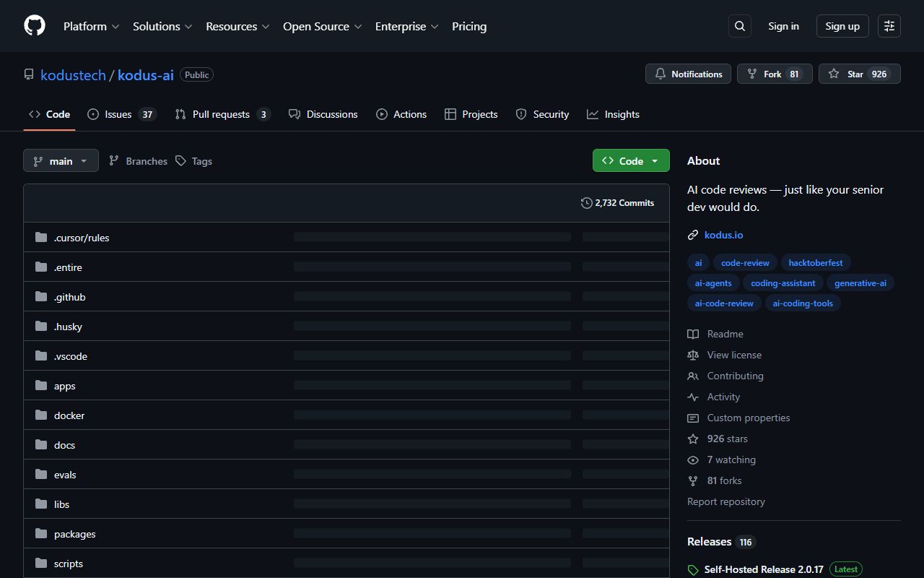This screenshot has width=924, height=578.
Task: Open the kodus.io website link
Action: point(723,235)
